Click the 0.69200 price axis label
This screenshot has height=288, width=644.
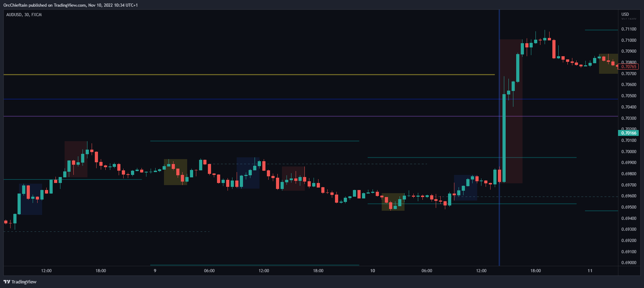click(629, 241)
